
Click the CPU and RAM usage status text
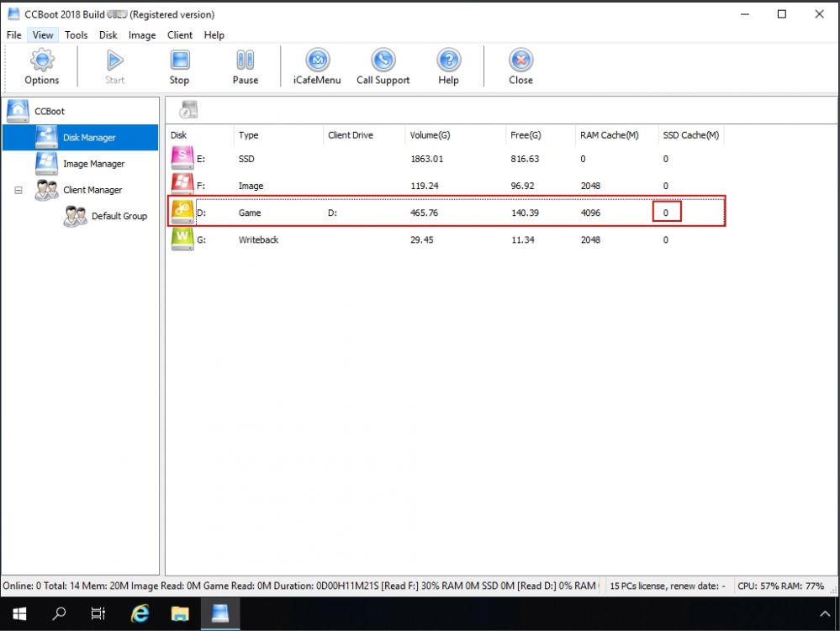[x=780, y=586]
